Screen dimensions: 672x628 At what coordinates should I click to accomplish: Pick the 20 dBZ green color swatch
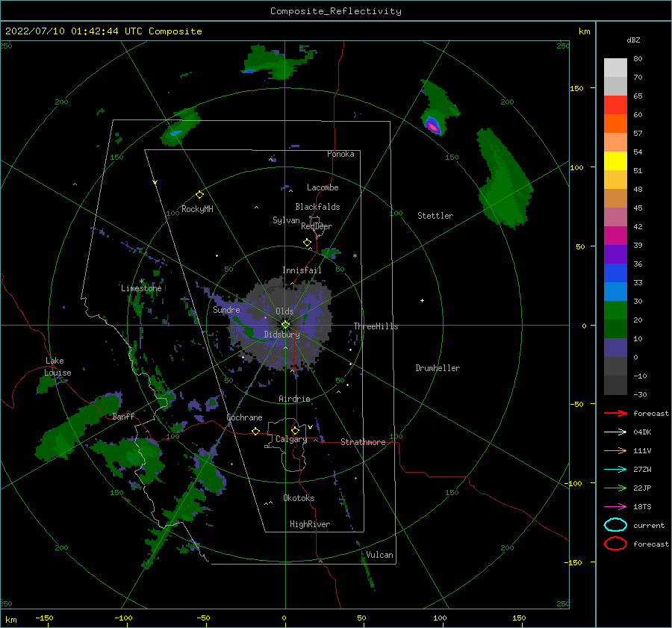[615, 310]
